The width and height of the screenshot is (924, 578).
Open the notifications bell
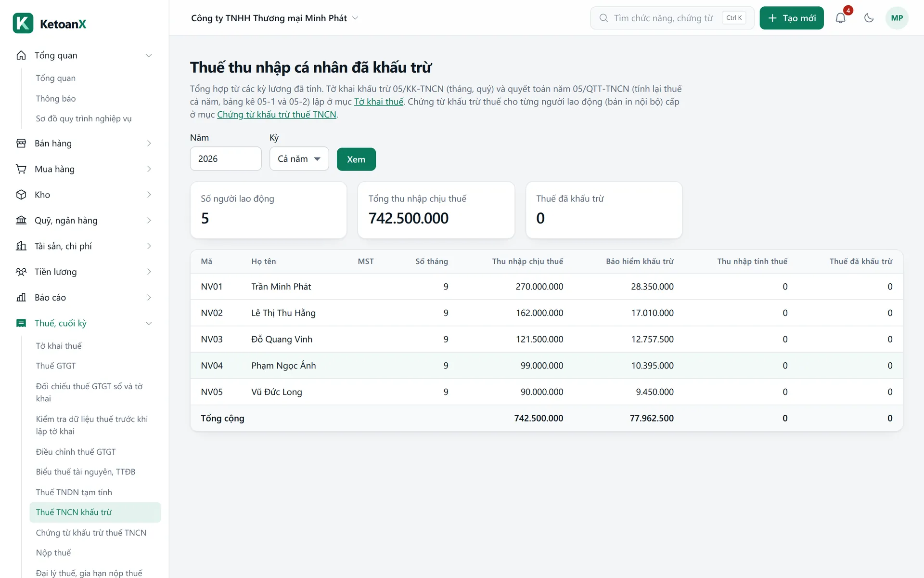click(840, 18)
